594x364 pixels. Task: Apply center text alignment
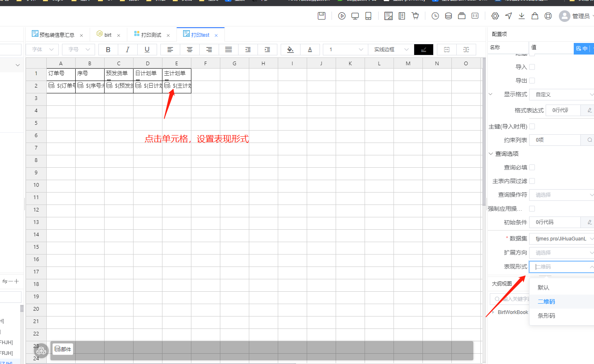[189, 50]
